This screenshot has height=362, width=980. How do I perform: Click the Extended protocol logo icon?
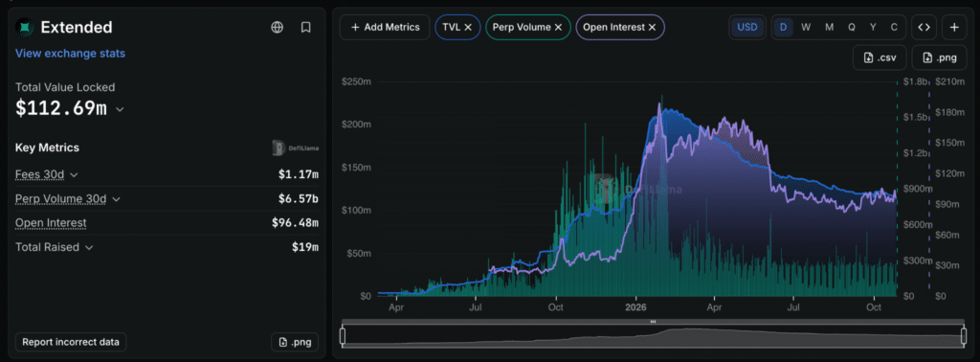click(25, 28)
